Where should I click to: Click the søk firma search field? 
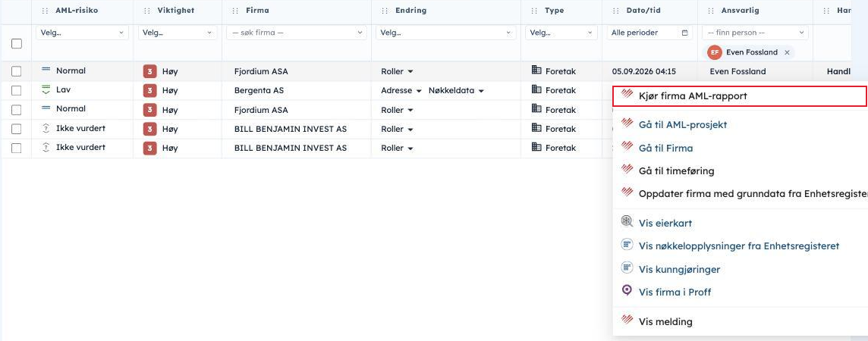(x=296, y=33)
